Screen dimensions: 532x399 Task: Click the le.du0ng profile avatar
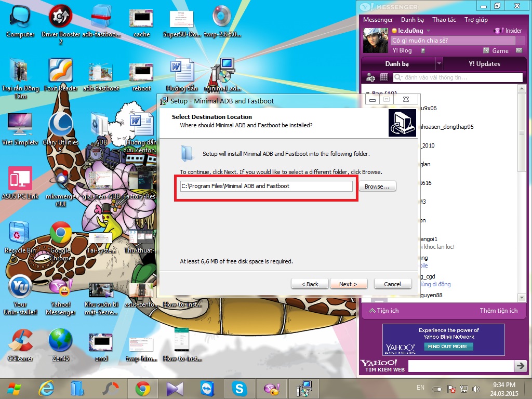tap(375, 41)
